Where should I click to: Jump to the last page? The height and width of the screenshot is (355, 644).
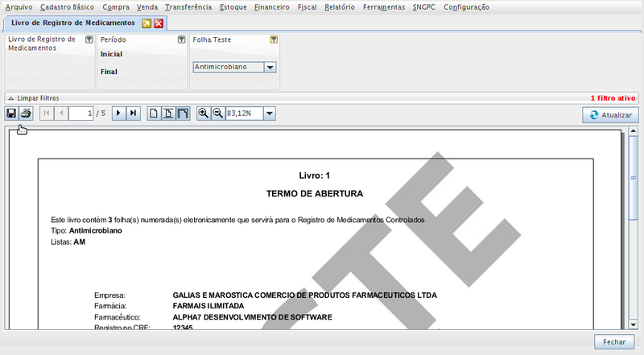(134, 114)
